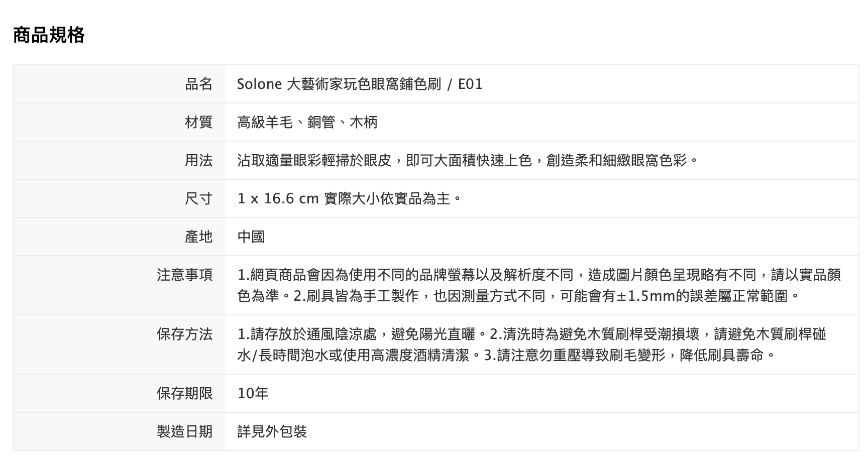This screenshot has height=463, width=868.
Task: Click the 保存方法 row label
Action: [184, 334]
